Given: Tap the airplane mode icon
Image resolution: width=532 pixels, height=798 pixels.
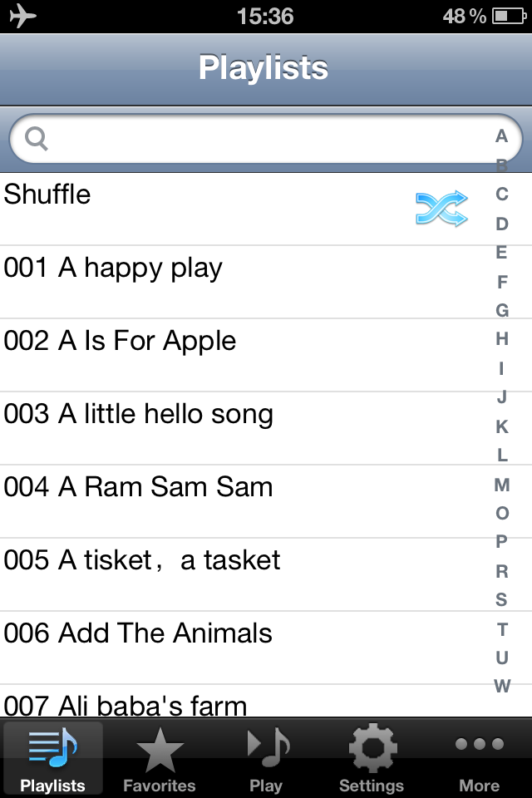Looking at the screenshot, I should pyautogui.click(x=23, y=16).
